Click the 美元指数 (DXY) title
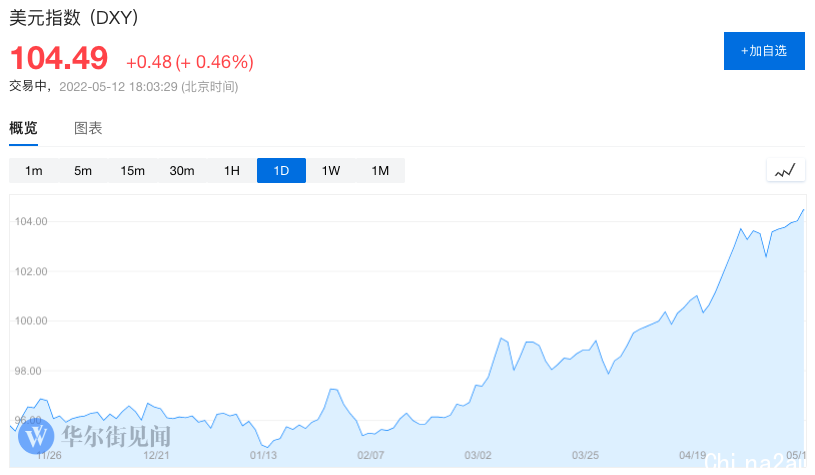815x475 pixels. point(74,18)
